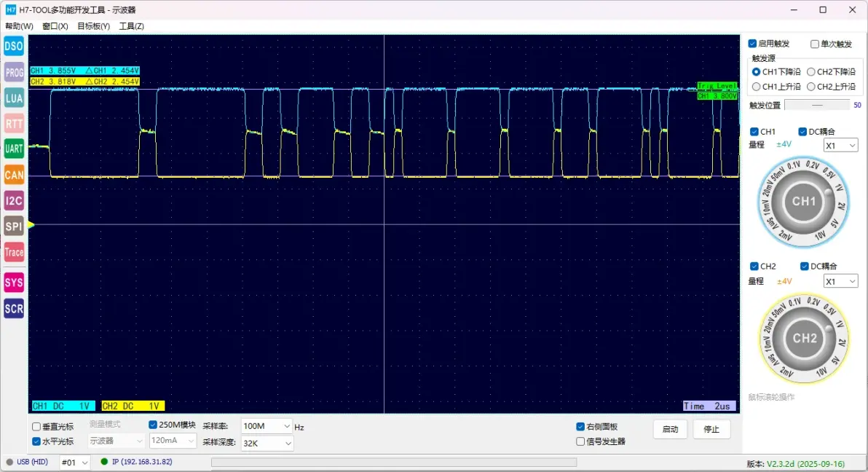Screen dimensions: 868x472
Task: Uncheck the CH1 DC耦合 coupling option
Action: click(x=802, y=132)
